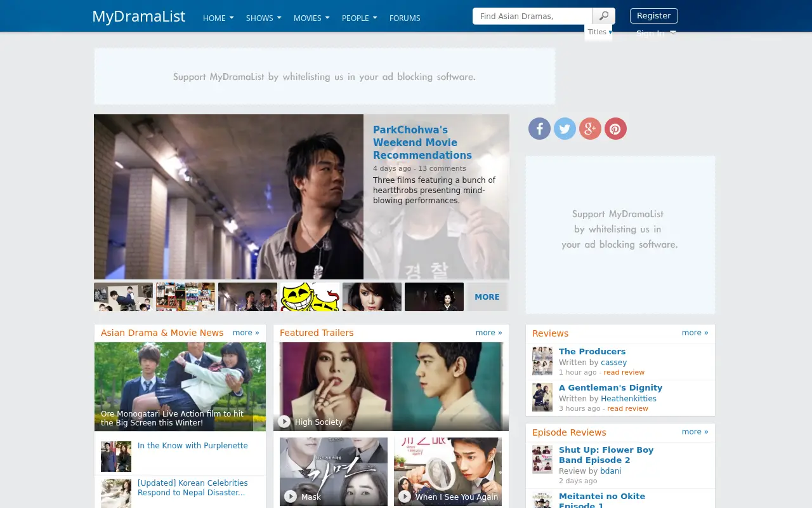Image resolution: width=812 pixels, height=508 pixels.
Task: Click the MyDramaList logo
Action: pyautogui.click(x=138, y=17)
